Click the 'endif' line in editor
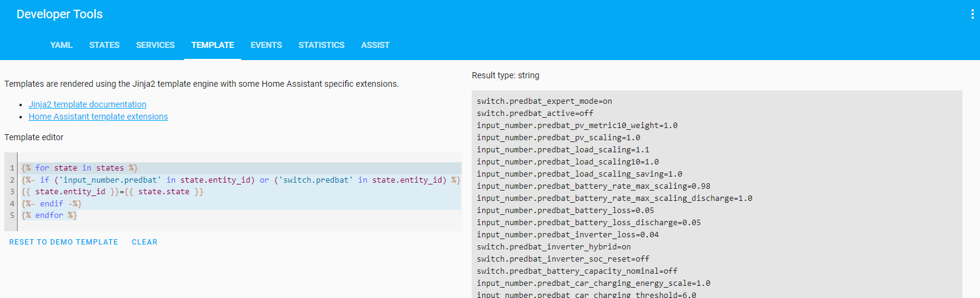 pyautogui.click(x=52, y=204)
